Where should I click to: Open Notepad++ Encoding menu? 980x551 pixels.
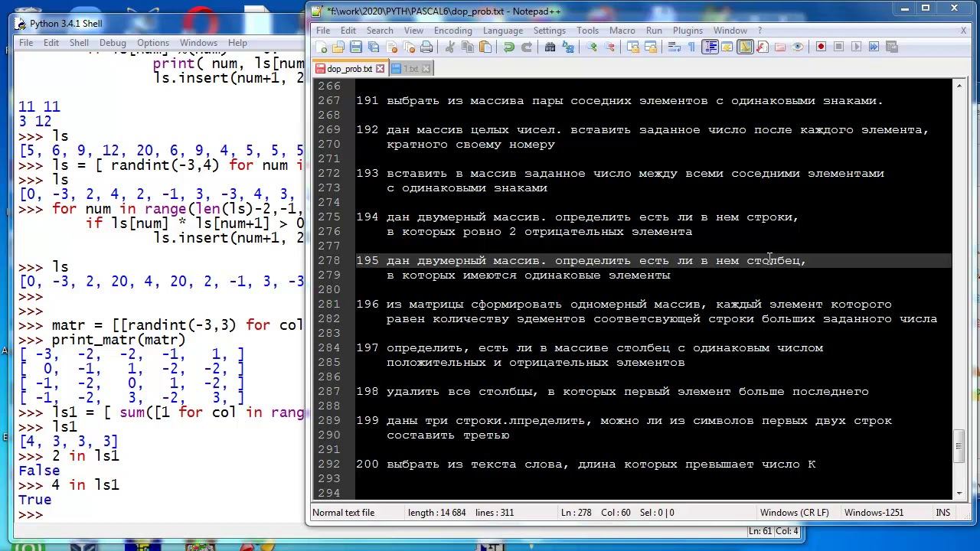tap(453, 31)
